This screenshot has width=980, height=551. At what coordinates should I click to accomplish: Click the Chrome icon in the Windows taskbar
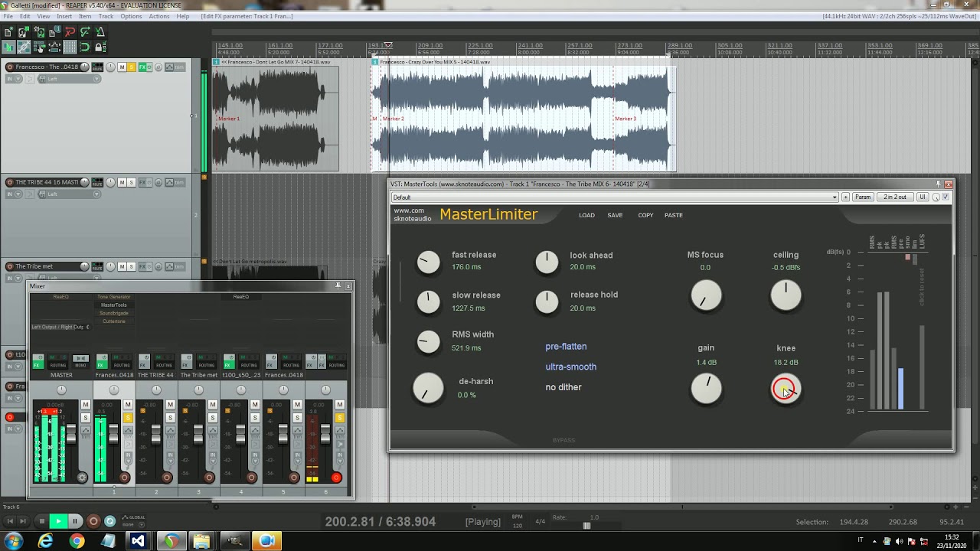(x=77, y=541)
